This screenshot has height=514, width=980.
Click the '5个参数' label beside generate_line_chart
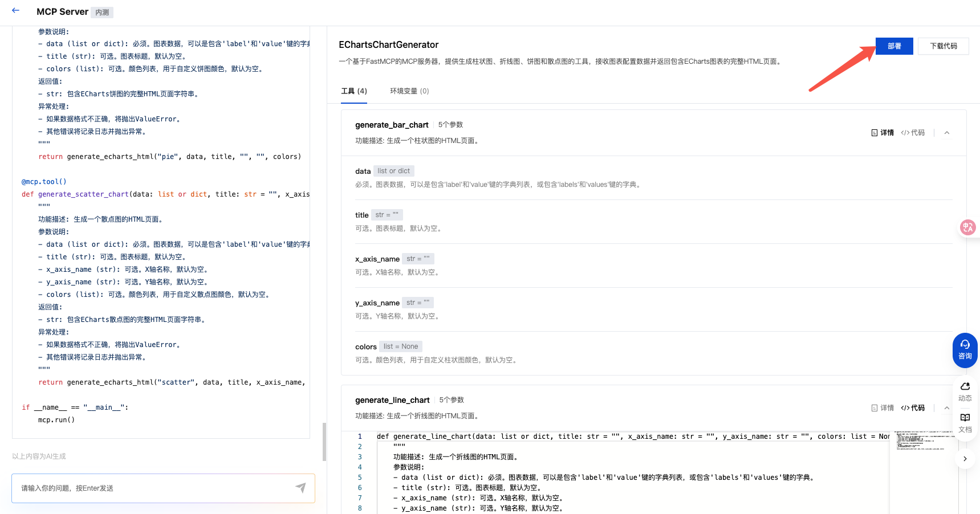[452, 400]
